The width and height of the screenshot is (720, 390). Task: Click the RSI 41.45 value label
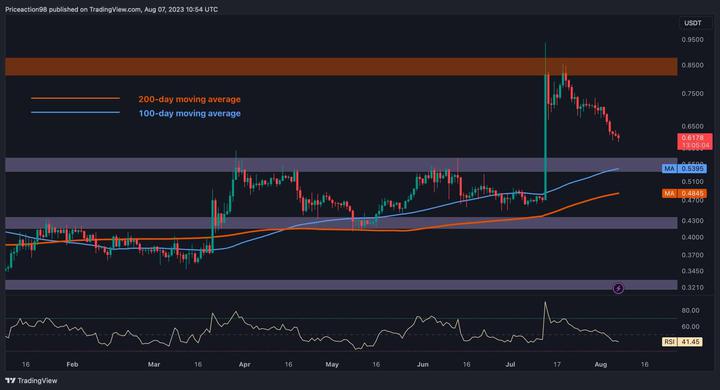[682, 342]
